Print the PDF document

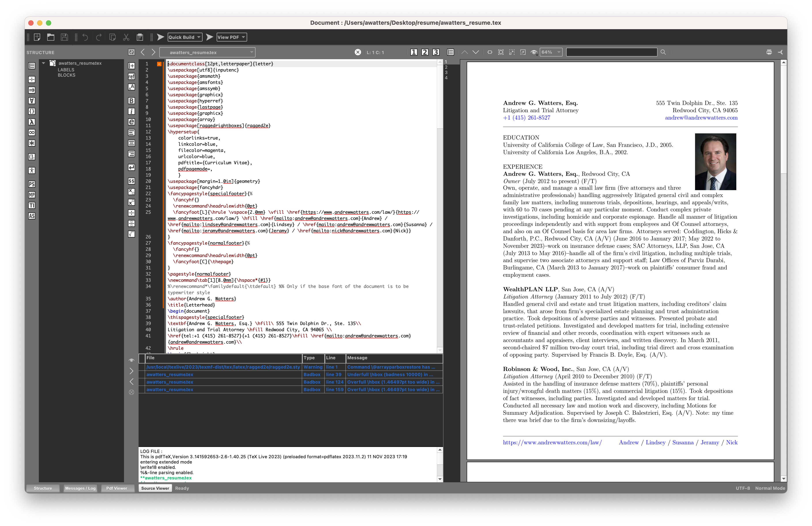click(769, 52)
